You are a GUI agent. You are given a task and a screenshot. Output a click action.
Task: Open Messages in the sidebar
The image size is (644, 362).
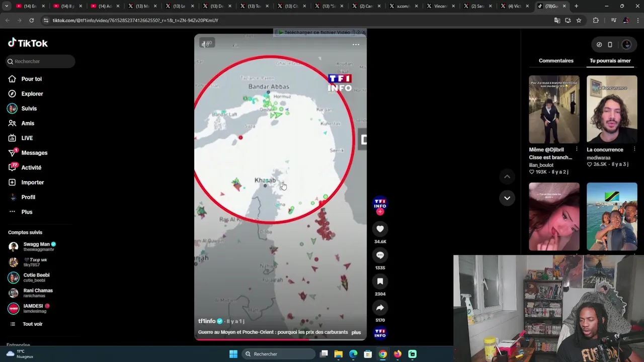point(34,153)
